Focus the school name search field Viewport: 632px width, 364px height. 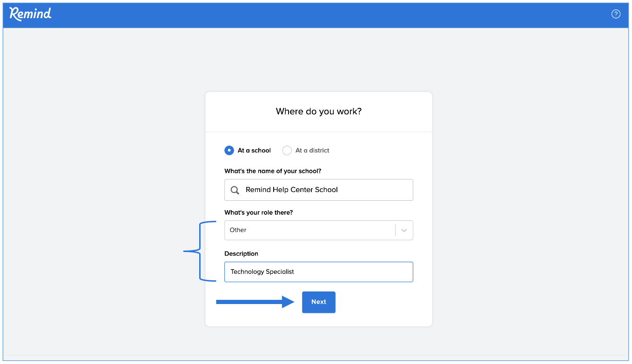click(x=326, y=190)
